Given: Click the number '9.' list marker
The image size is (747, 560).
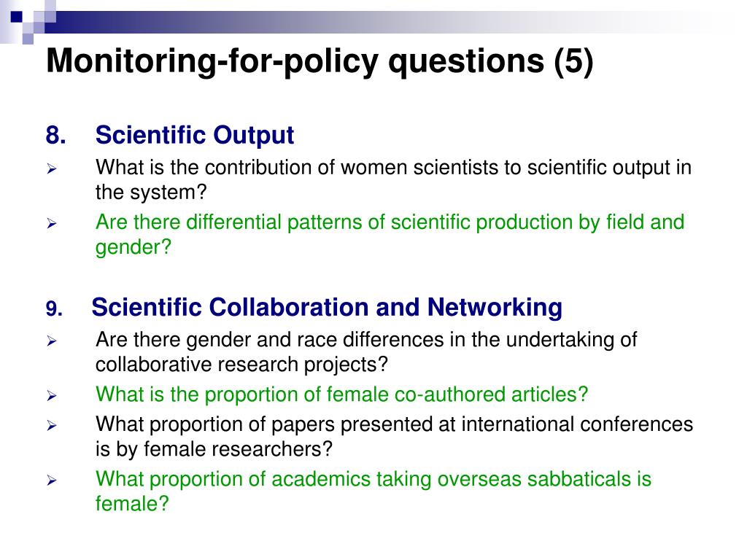Looking at the screenshot, I should click(54, 308).
